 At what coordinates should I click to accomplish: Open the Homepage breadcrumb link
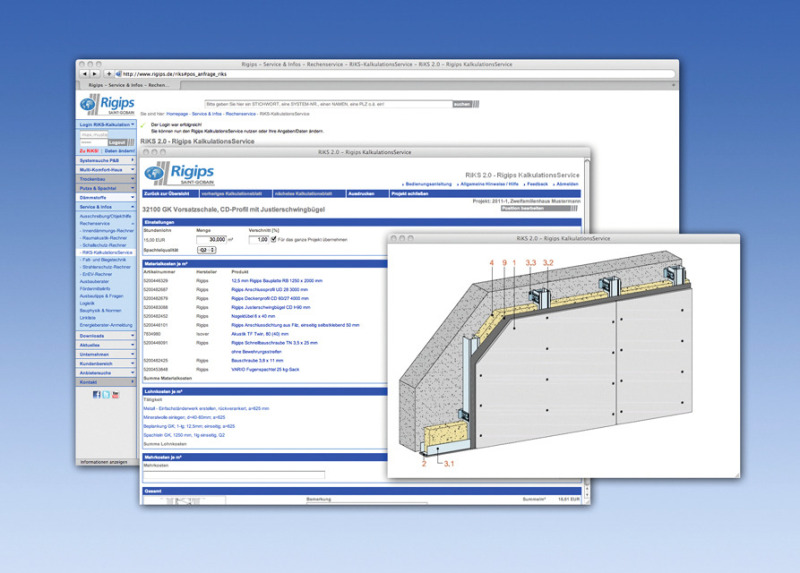pos(177,114)
